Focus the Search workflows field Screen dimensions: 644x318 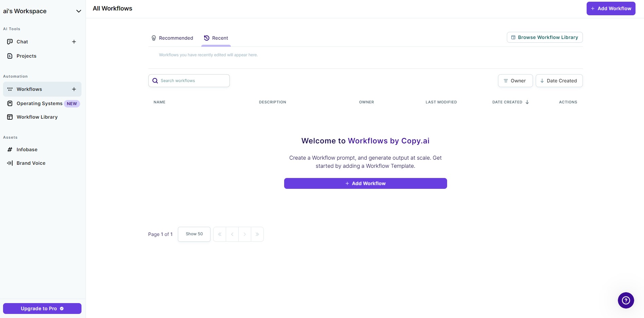tap(189, 81)
